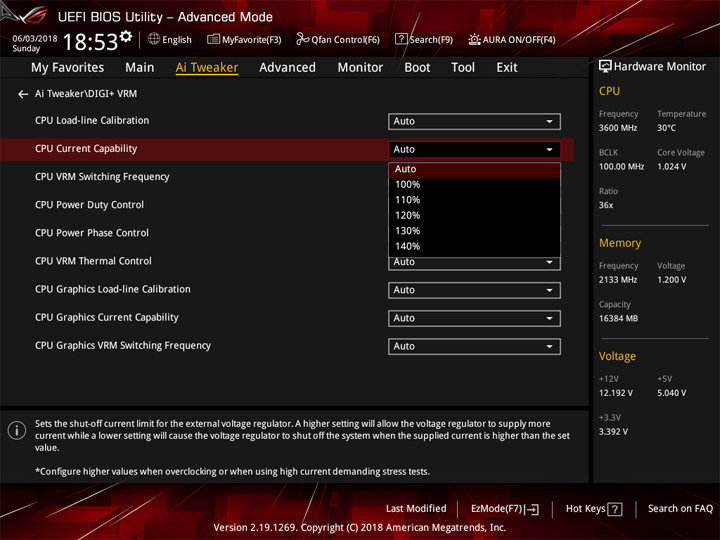The image size is (720, 540).
Task: Expand CPU Graphics VRM Switching Frequency dropdown
Action: (474, 346)
